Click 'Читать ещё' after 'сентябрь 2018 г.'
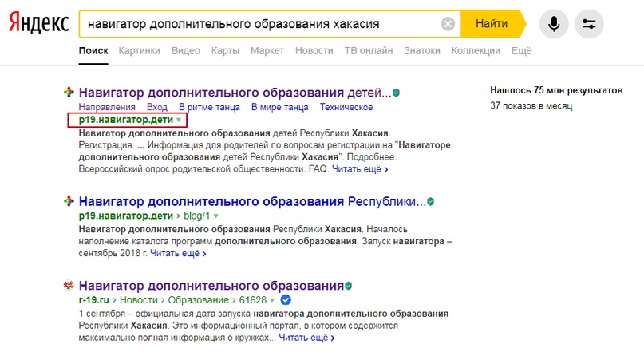644x356 pixels. point(178,254)
